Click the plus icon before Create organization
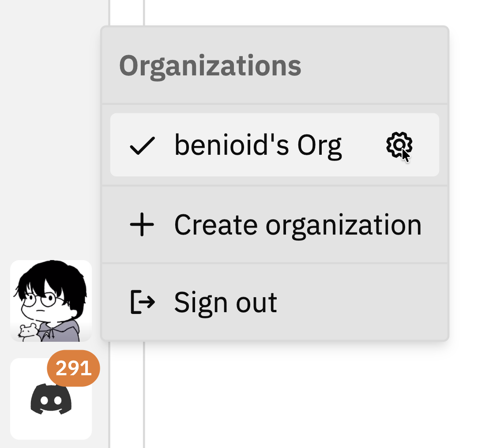This screenshot has width=489, height=448. [142, 224]
